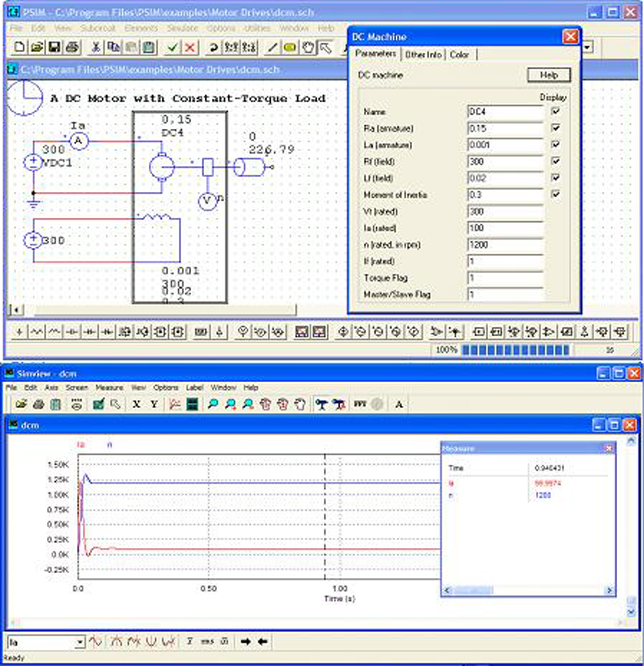Click the left arrow icon in Simview bottom bar
The height and width of the screenshot is (666, 644).
(262, 641)
